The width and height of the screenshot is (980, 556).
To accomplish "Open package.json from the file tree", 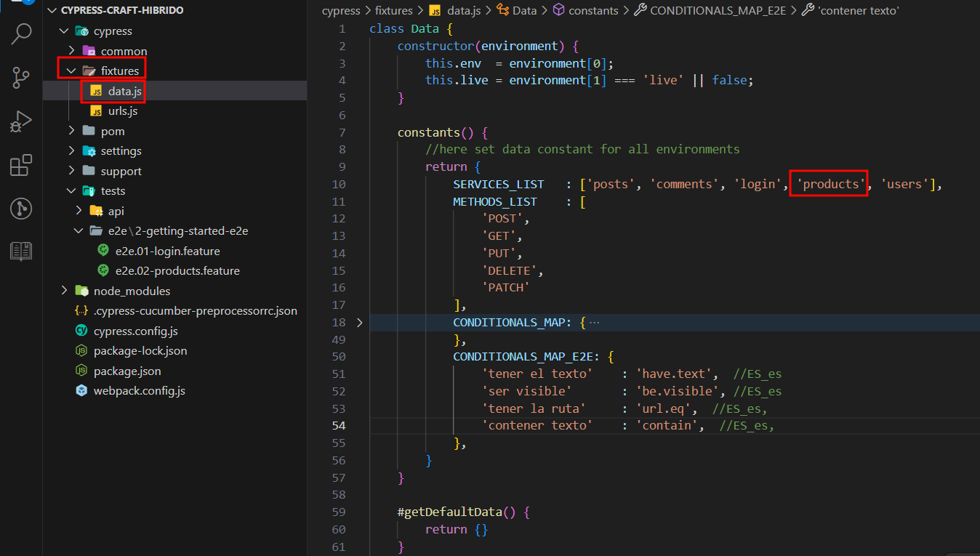I will 127,371.
